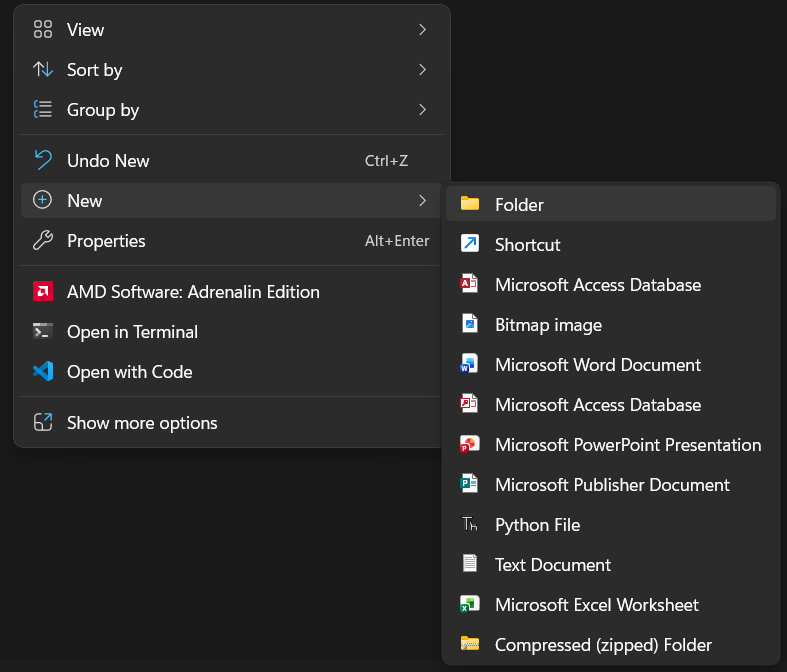Click the curved Undo arrow icon
Image resolution: width=787 pixels, height=672 pixels.
(x=43, y=161)
